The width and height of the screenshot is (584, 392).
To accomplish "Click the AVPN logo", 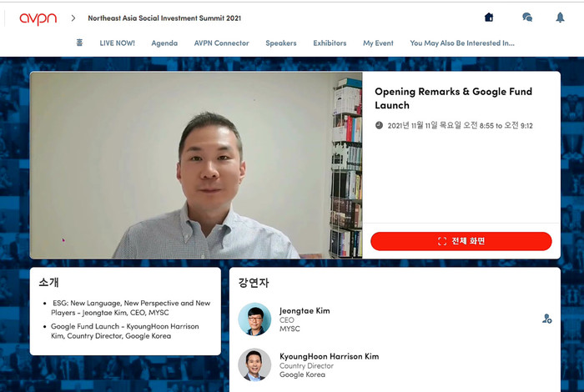I will (x=38, y=18).
